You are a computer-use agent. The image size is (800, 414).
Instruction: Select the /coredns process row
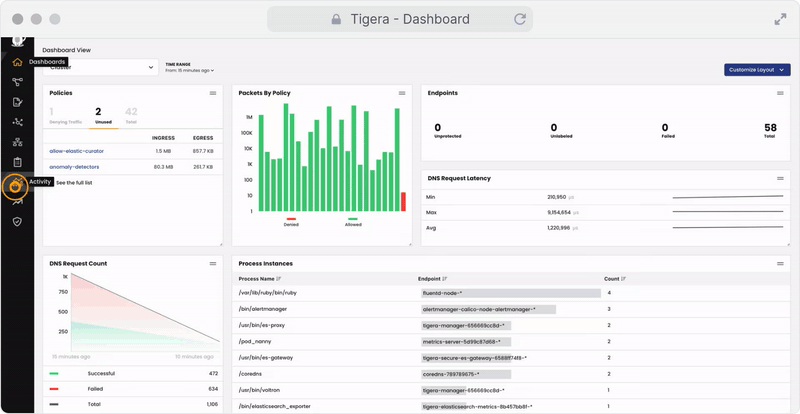point(511,374)
